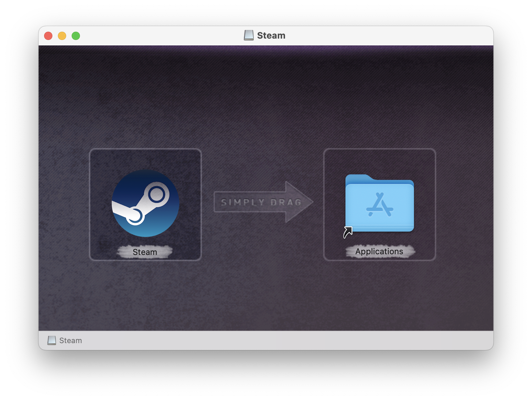This screenshot has height=401, width=532.
Task: Click the alias arrow badge on Applications folder
Action: click(348, 232)
